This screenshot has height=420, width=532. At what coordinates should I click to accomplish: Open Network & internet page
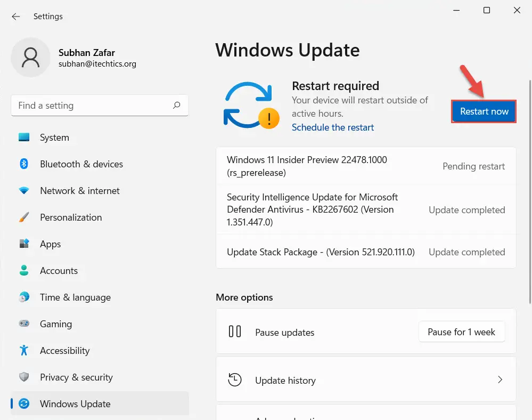pos(100,191)
